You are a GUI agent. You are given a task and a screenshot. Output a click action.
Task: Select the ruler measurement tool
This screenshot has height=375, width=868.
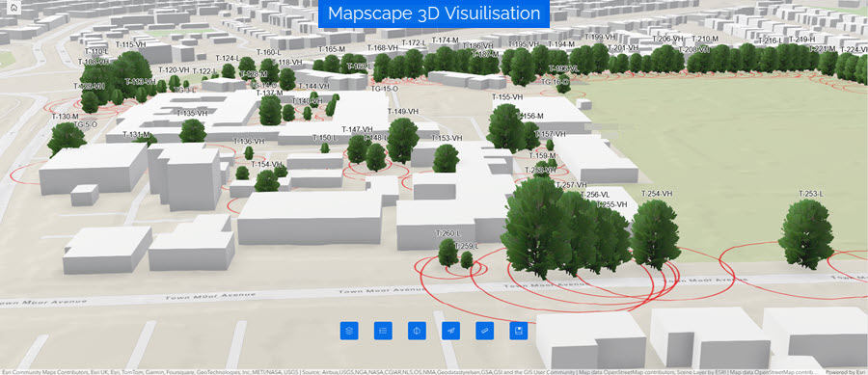[x=485, y=331]
